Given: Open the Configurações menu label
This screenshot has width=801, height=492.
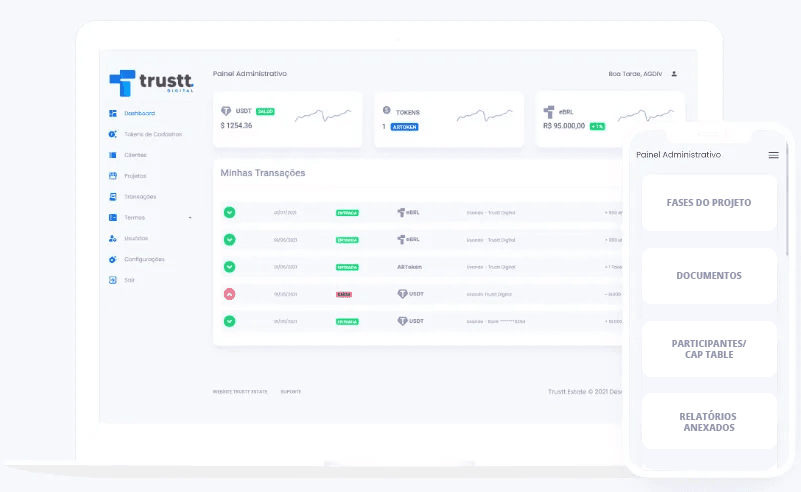Looking at the screenshot, I should [x=145, y=260].
